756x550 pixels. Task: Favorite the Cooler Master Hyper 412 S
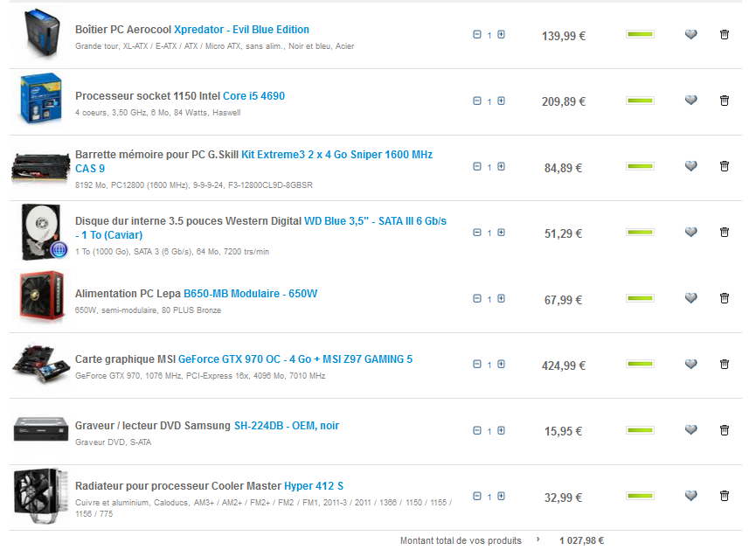coord(691,496)
